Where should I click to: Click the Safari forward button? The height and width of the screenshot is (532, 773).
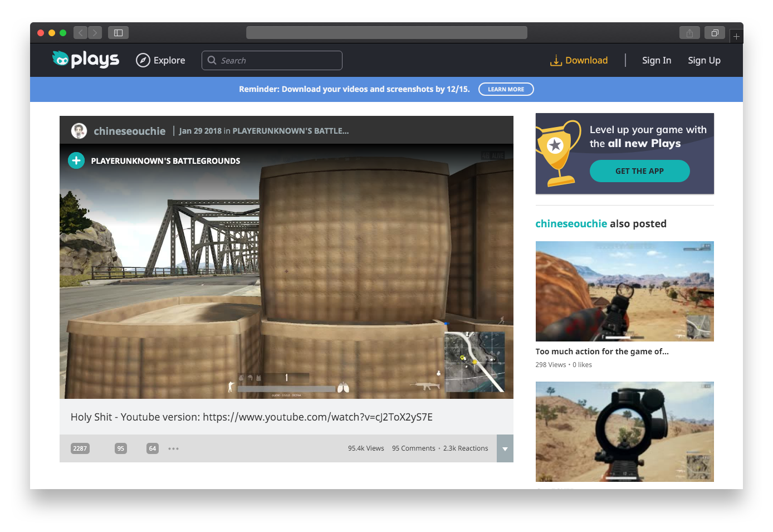(95, 33)
